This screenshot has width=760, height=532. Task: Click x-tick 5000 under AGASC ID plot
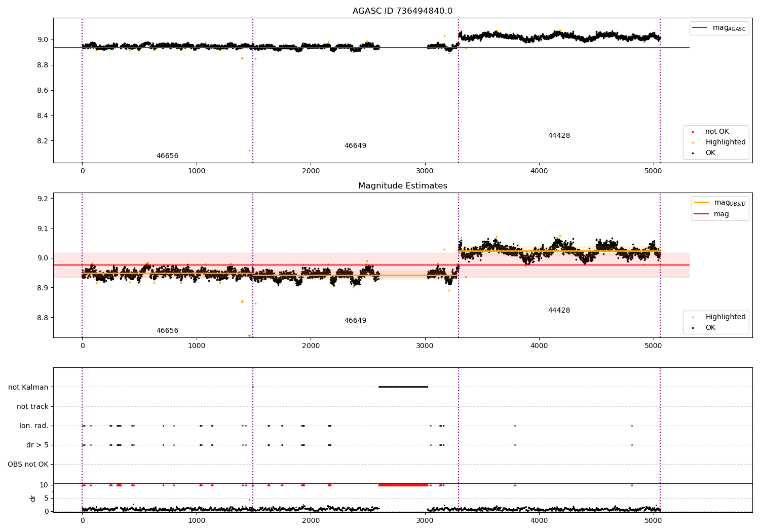click(x=653, y=171)
